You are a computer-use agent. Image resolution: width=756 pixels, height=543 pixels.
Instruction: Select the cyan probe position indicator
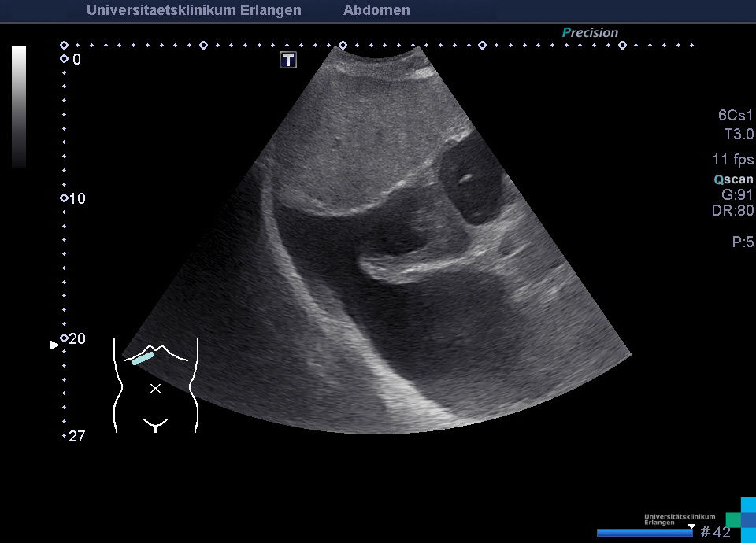pyautogui.click(x=143, y=359)
